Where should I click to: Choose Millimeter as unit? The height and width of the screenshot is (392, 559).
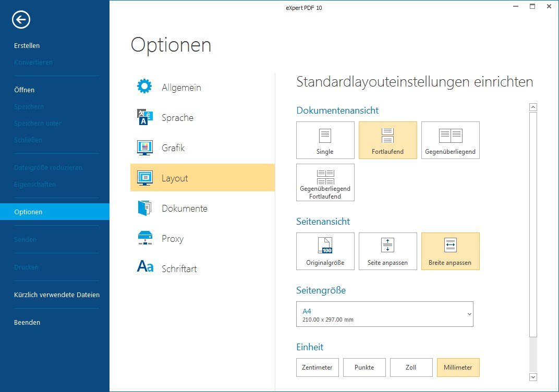458,367
